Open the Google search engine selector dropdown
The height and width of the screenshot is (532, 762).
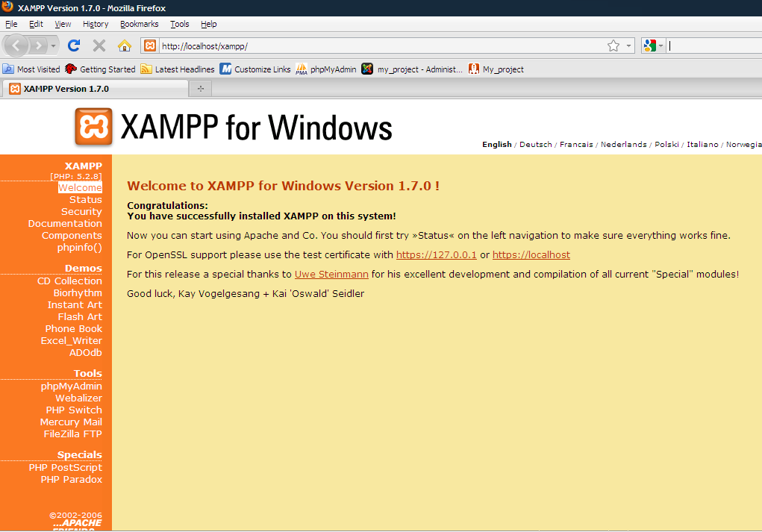pos(652,46)
